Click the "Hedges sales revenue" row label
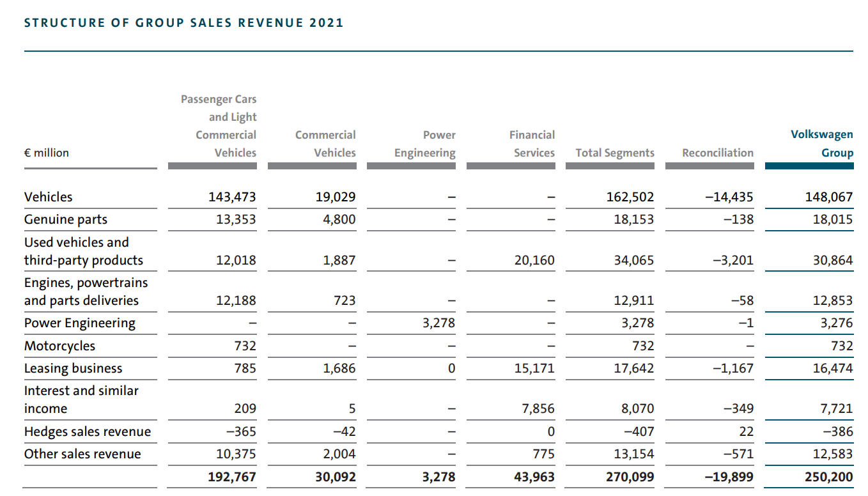The height and width of the screenshot is (496, 868). (88, 431)
